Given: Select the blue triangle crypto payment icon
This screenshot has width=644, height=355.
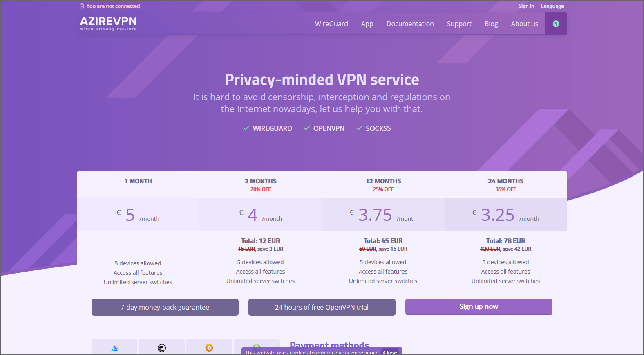Looking at the screenshot, I should 114,348.
